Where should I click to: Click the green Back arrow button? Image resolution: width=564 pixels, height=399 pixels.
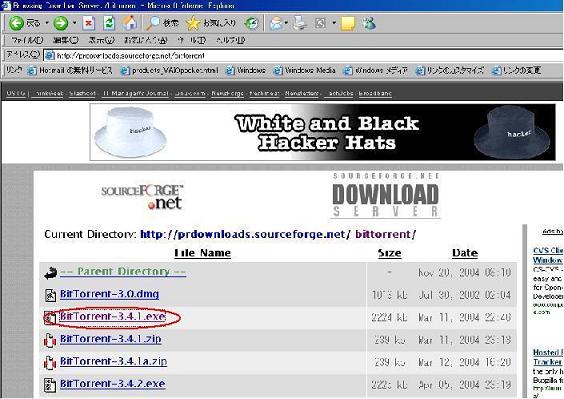pos(16,23)
